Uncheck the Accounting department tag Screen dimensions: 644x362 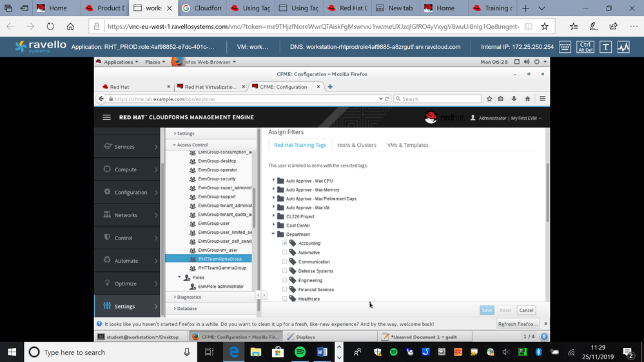[x=285, y=243]
